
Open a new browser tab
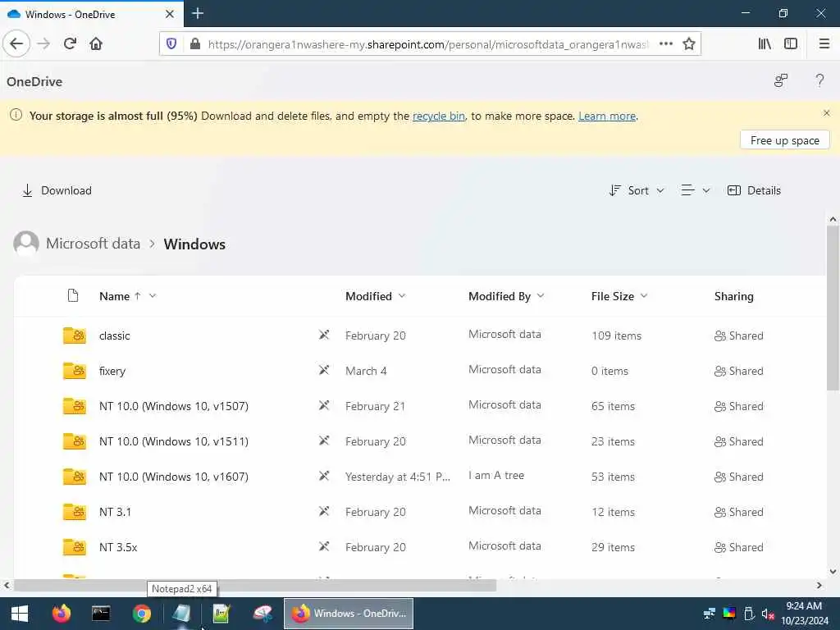point(198,13)
